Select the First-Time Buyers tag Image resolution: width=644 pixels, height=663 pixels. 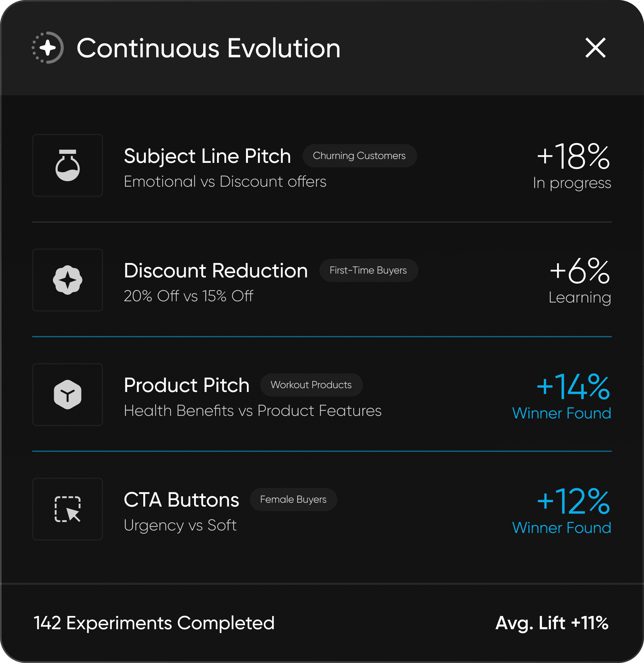pyautogui.click(x=368, y=271)
